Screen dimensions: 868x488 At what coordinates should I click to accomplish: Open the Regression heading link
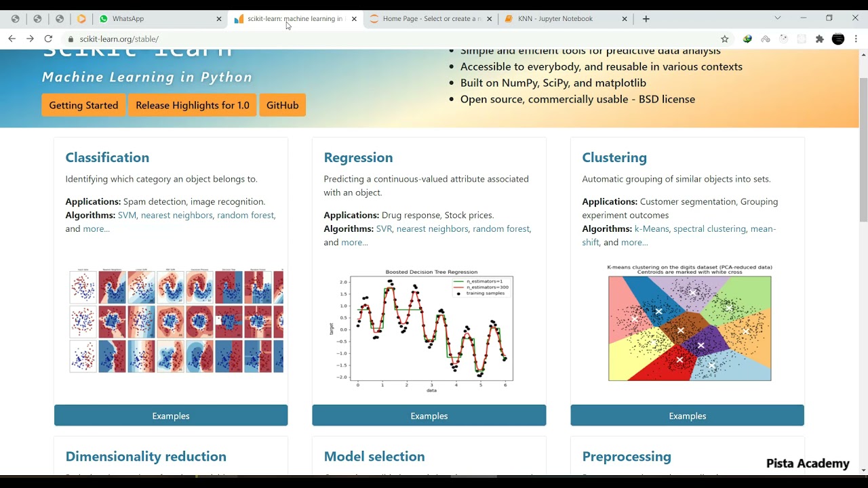pyautogui.click(x=358, y=157)
